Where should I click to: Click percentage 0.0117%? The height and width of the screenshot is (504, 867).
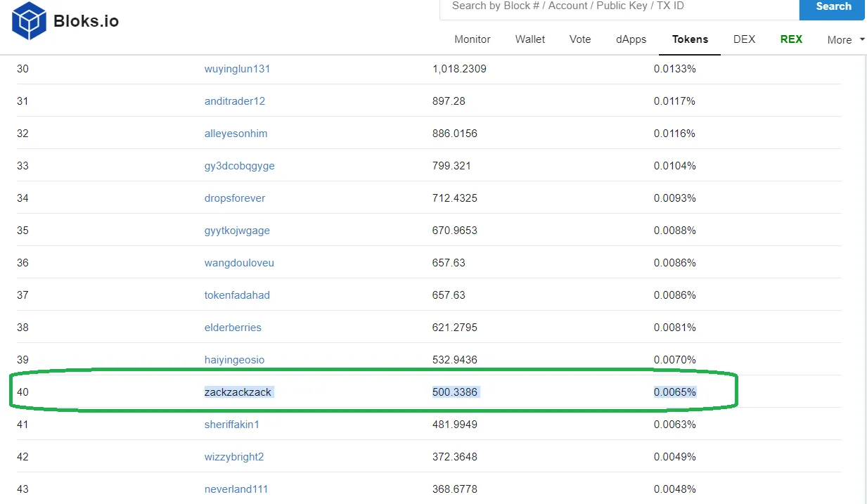pyautogui.click(x=675, y=101)
